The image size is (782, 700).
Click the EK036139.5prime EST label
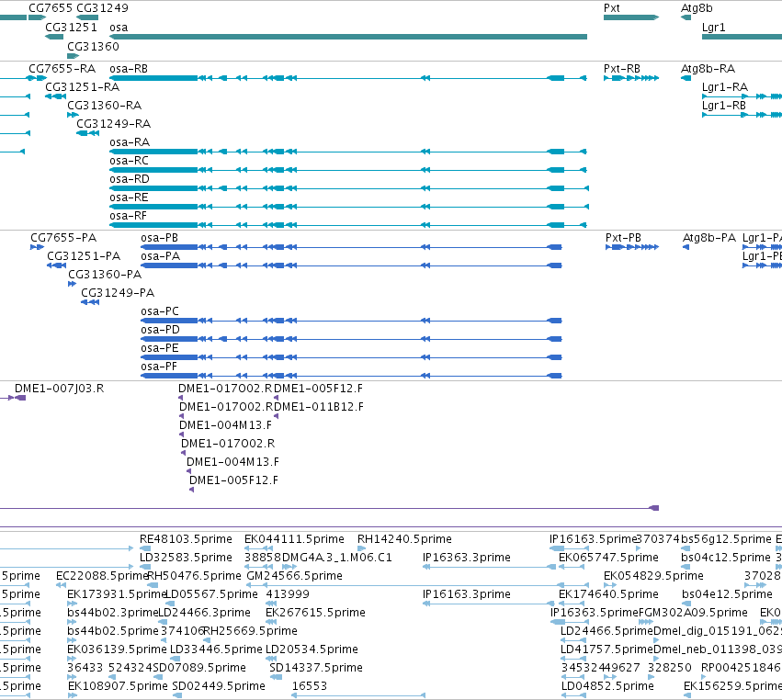pos(117,649)
